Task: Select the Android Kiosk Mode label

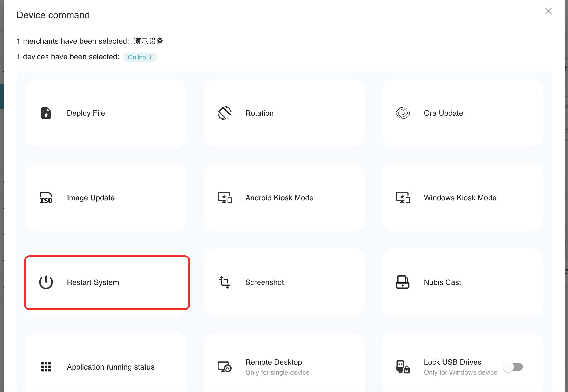Action: (x=279, y=198)
